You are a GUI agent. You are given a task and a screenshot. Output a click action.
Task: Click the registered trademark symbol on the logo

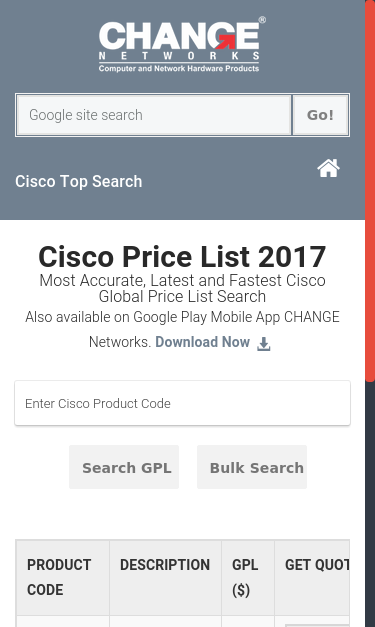[x=262, y=20]
